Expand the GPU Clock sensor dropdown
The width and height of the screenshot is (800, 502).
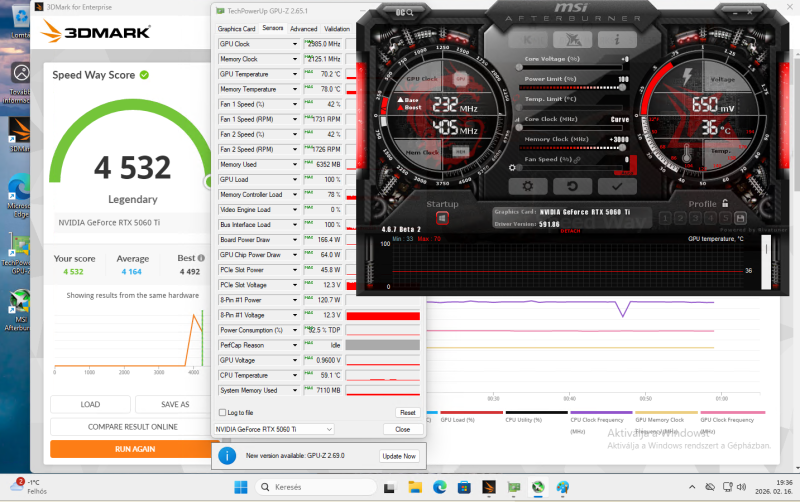[295, 44]
